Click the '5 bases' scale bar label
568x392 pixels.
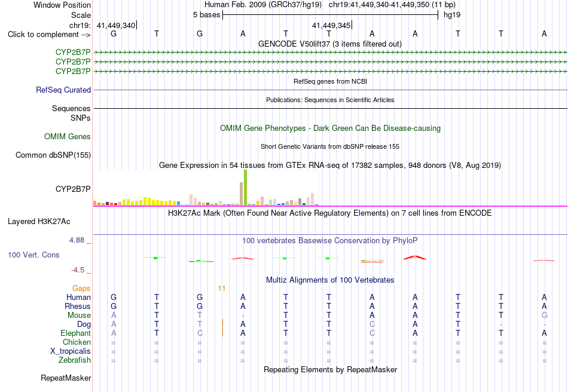tap(206, 15)
